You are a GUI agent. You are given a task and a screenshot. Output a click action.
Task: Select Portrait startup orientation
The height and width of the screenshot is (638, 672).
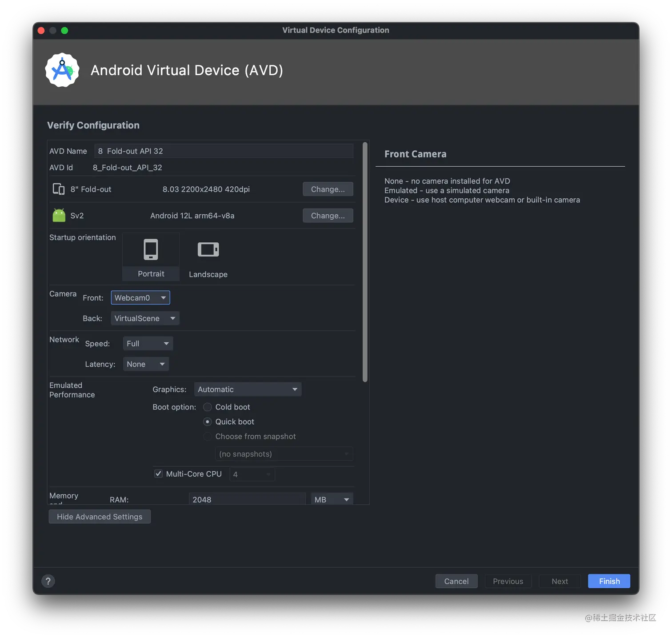pos(150,257)
